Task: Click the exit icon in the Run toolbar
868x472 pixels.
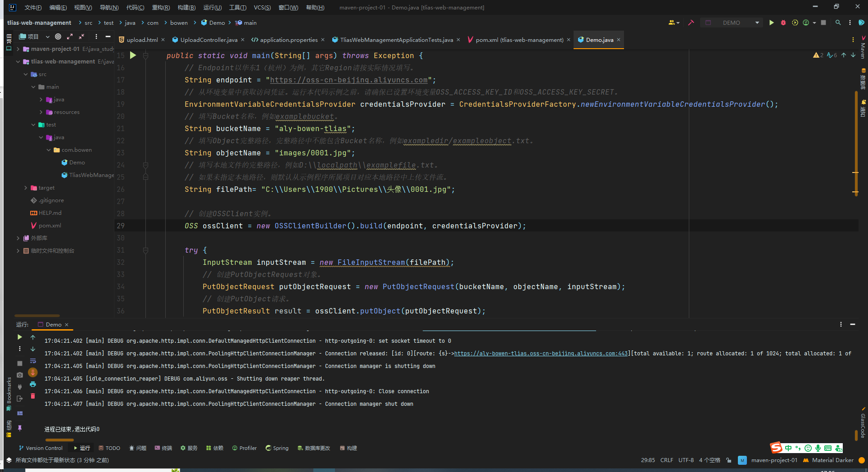Action: [x=19, y=399]
